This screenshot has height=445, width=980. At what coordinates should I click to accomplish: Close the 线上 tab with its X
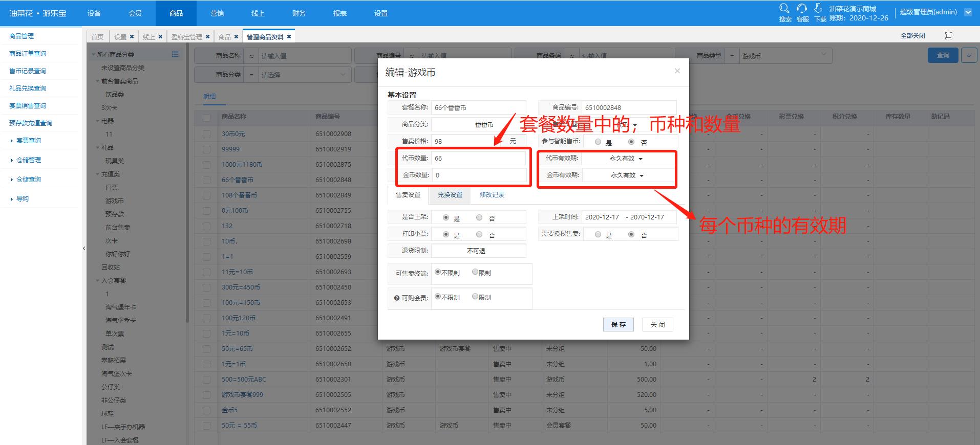[x=160, y=36]
